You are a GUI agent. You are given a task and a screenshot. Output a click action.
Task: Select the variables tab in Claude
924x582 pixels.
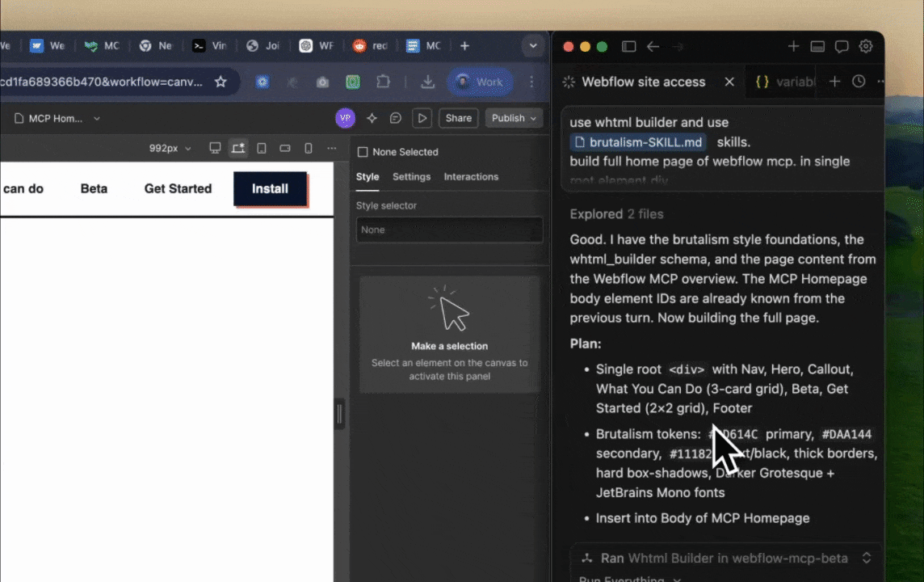point(787,82)
